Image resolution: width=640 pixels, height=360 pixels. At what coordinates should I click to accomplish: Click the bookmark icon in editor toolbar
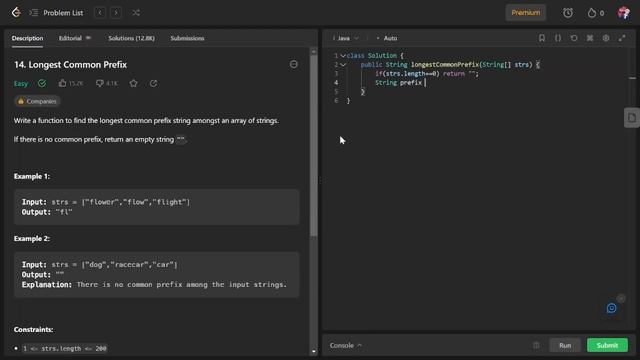(x=542, y=38)
